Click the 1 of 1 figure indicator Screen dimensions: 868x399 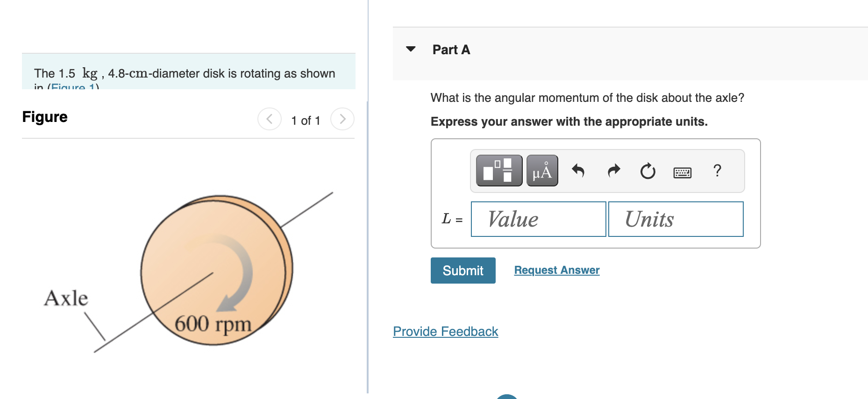tap(306, 120)
